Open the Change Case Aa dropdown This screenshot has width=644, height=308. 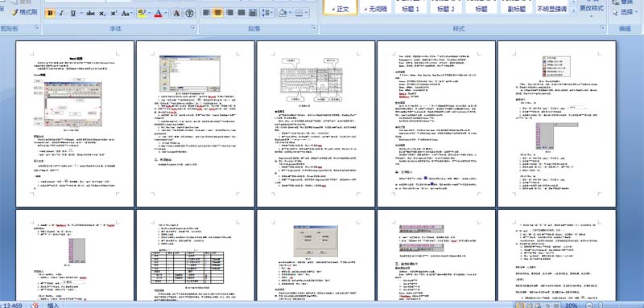tap(126, 13)
